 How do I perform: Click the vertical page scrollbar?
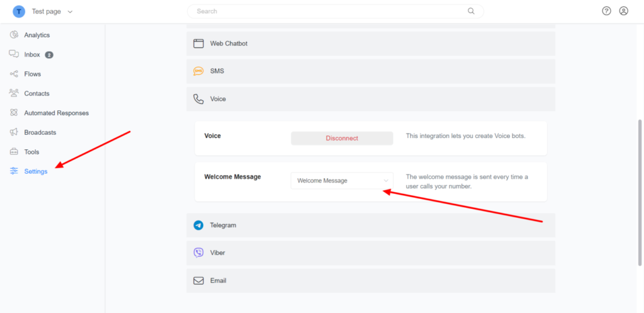[x=640, y=193]
